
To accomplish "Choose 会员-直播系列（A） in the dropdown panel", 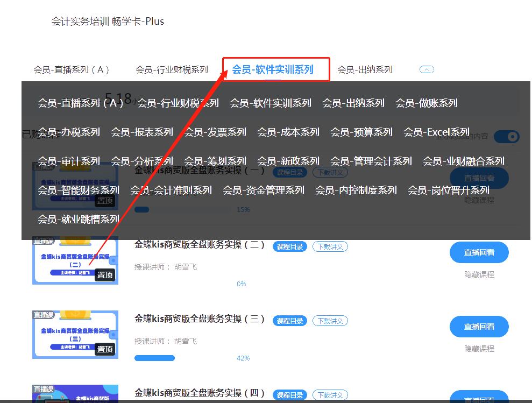I will 81,103.
